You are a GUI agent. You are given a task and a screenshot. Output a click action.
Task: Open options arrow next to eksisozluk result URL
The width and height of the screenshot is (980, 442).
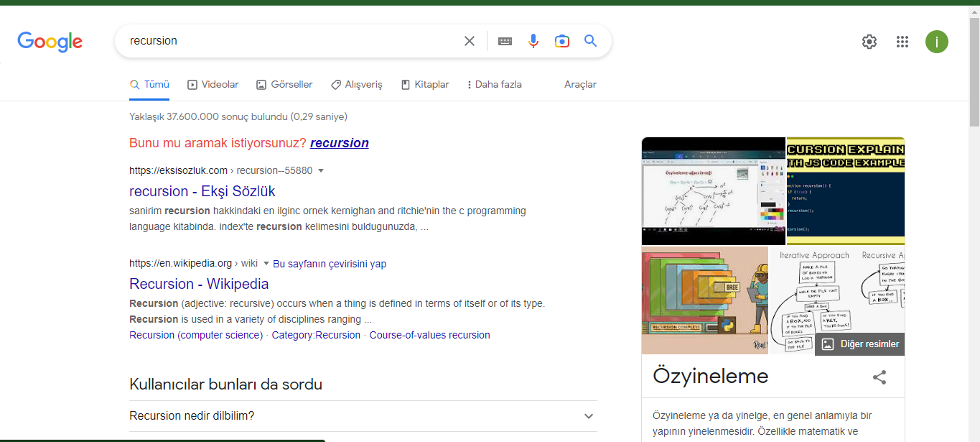coord(321,170)
